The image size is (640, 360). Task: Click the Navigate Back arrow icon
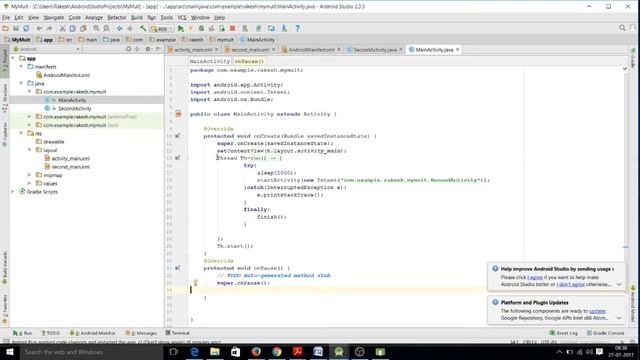click(120, 28)
